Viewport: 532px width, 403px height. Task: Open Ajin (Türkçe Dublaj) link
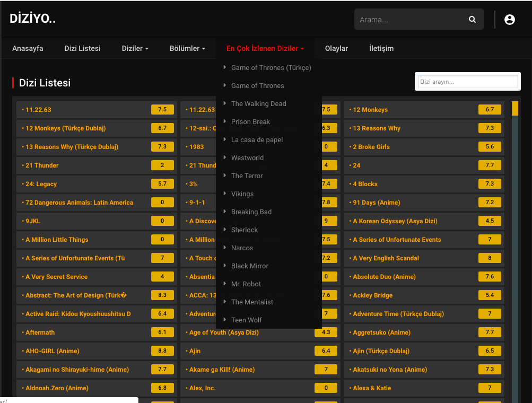(x=381, y=351)
